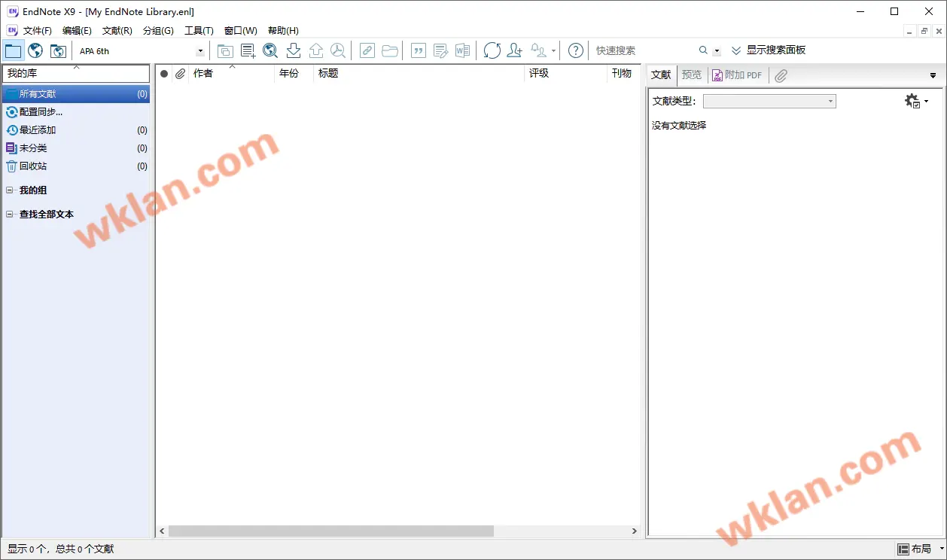
Task: Click the Help question mark icon
Action: (576, 50)
